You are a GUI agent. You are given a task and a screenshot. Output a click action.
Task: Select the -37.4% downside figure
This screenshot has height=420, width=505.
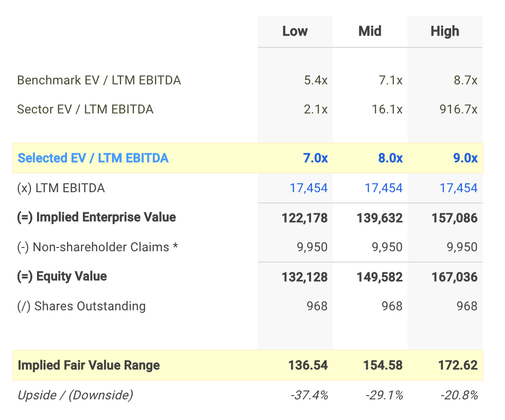310,395
